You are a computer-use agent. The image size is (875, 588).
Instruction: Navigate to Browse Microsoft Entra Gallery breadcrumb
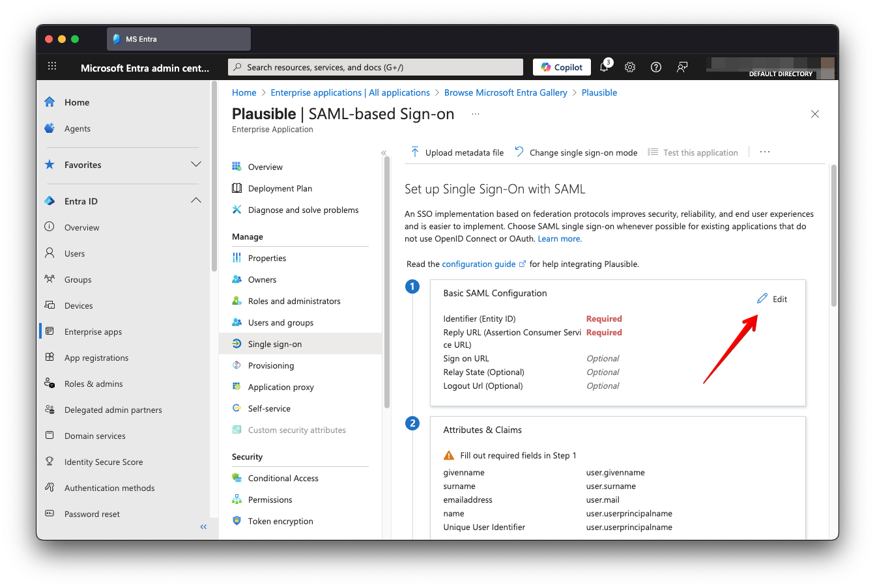[506, 92]
